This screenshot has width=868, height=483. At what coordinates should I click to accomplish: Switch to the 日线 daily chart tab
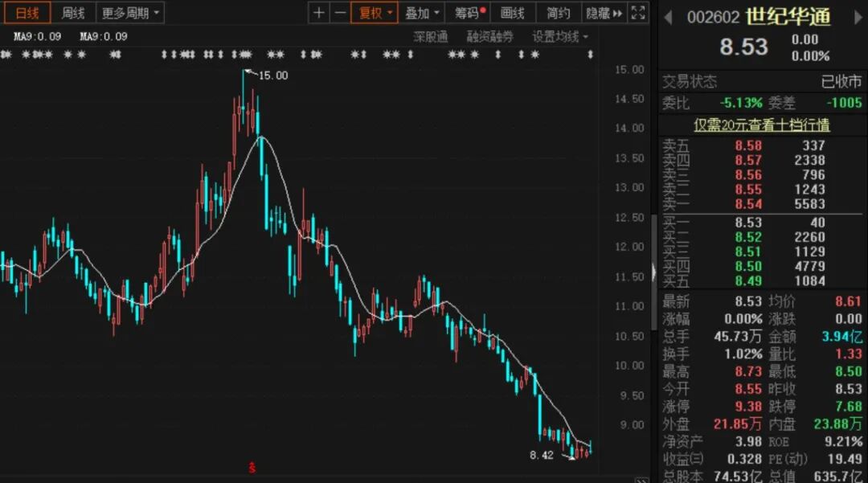tap(27, 13)
